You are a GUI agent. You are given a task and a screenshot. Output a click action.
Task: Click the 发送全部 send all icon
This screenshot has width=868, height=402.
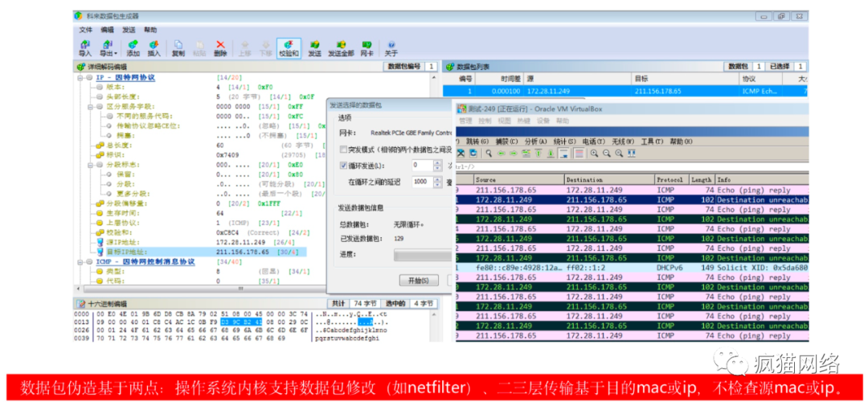[341, 48]
